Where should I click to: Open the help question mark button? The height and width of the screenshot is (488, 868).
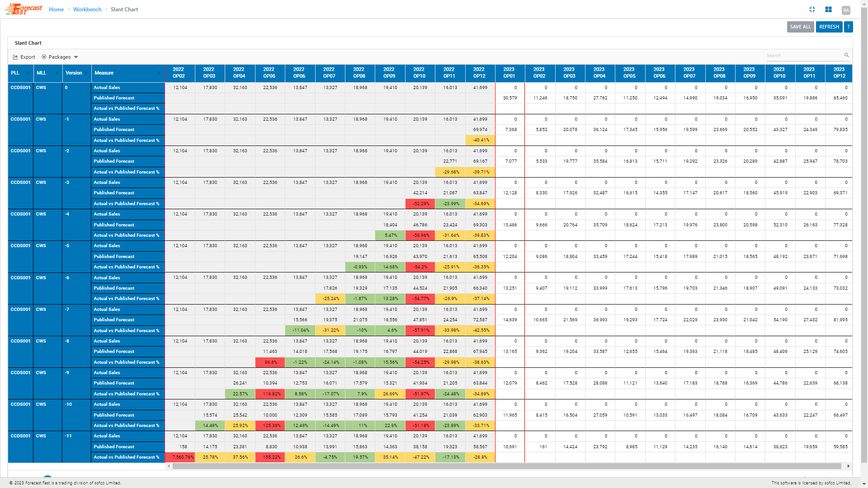848,27
